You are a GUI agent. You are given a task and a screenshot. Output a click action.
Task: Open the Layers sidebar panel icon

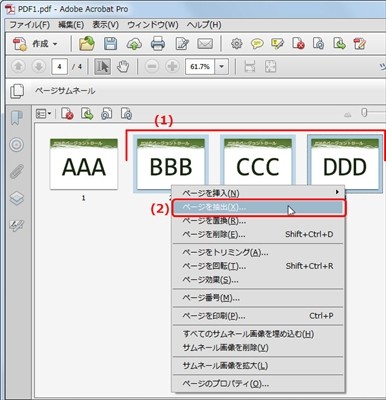pos(17,199)
